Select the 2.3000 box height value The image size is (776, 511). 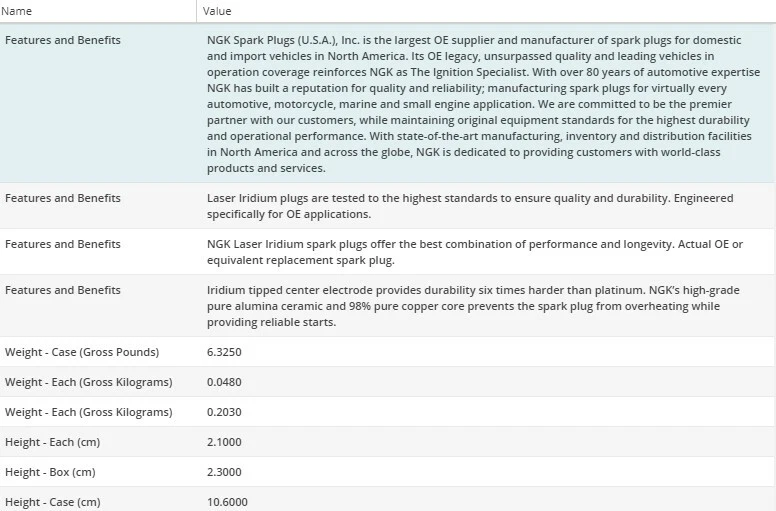pyautogui.click(x=225, y=472)
